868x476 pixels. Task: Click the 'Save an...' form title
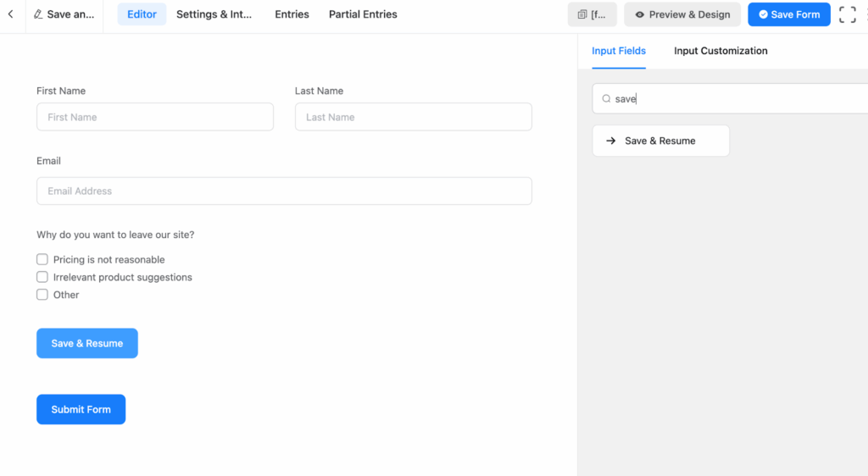click(70, 14)
